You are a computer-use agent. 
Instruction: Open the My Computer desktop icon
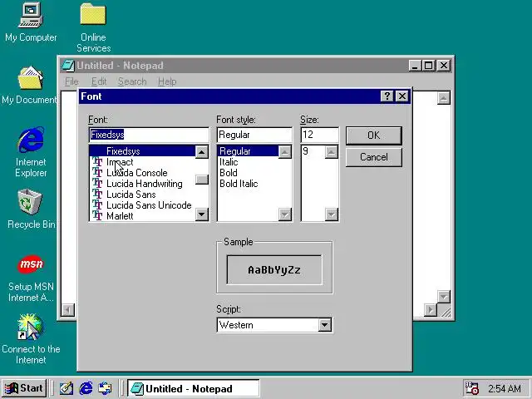[31, 22]
